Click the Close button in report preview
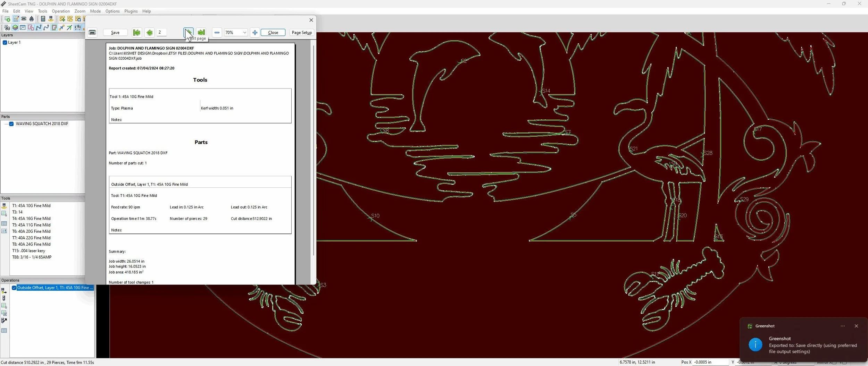The width and height of the screenshot is (868, 366). point(273,32)
